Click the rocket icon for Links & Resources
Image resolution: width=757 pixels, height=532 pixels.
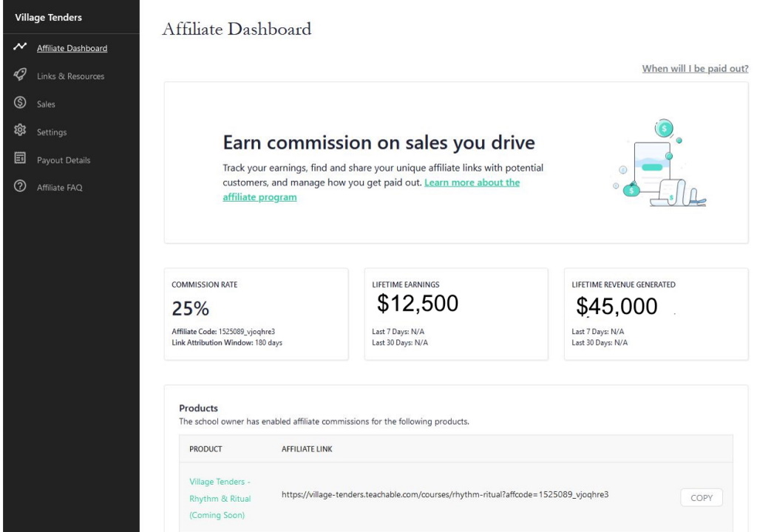(20, 75)
